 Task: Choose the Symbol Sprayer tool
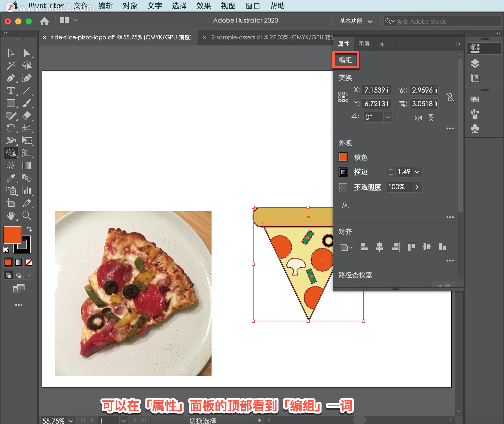click(x=11, y=191)
